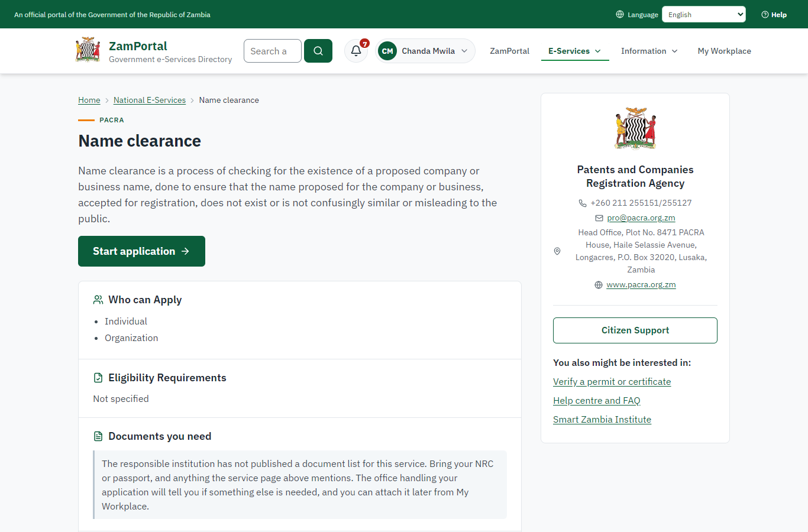Open the Information nav item
This screenshot has width=808, height=532.
click(649, 51)
